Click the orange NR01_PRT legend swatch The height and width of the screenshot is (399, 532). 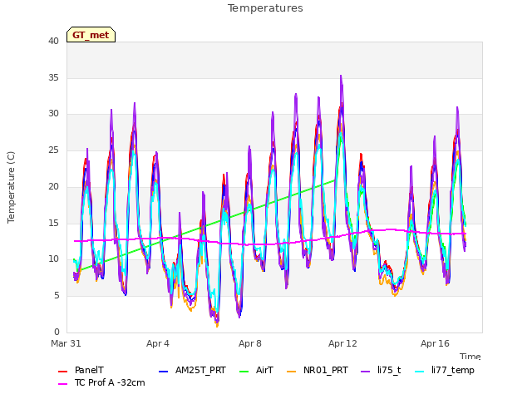coord(292,372)
